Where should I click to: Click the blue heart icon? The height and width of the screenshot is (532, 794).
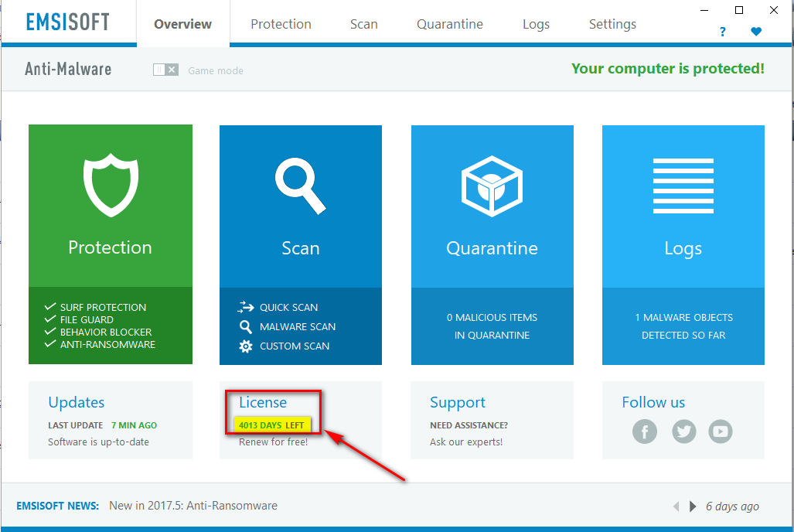tap(756, 32)
